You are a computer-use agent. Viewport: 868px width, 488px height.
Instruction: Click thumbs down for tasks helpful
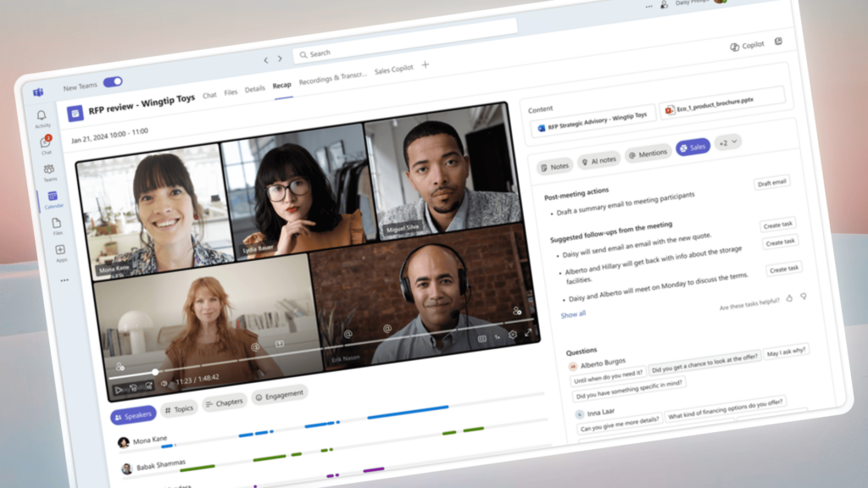804,297
